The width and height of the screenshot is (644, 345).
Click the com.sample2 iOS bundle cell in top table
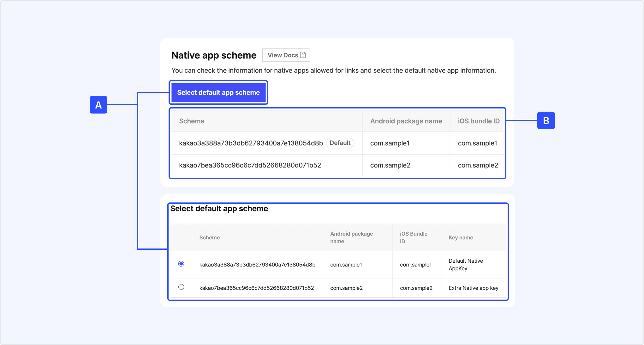click(478, 165)
